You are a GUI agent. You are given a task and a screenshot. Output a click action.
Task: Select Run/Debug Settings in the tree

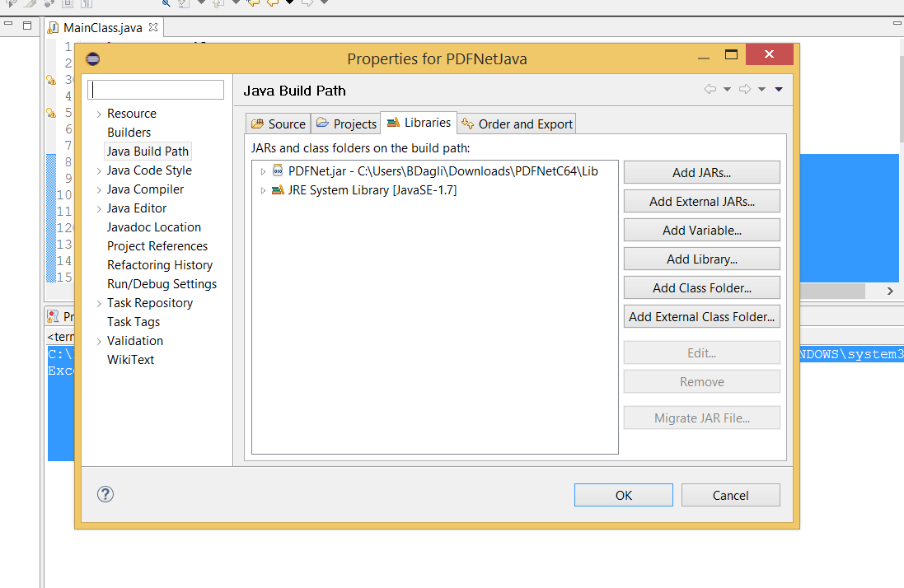162,284
